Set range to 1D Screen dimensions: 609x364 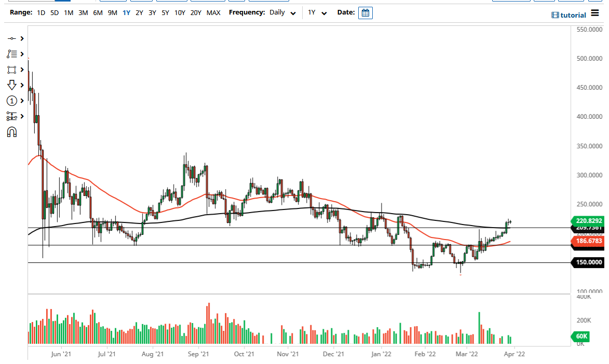(x=41, y=13)
